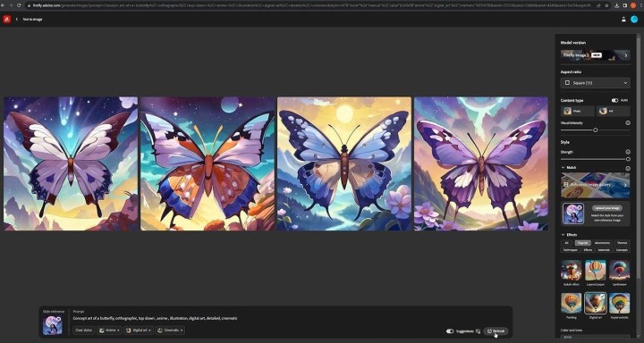The image size is (644, 343).
Task: Open the user profile avatar
Action: tap(634, 20)
